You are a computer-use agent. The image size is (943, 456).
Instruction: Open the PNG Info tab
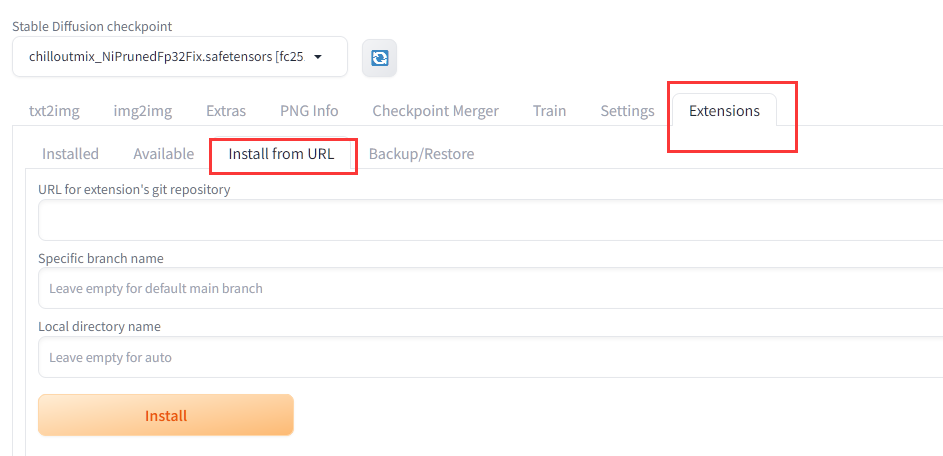pyautogui.click(x=309, y=111)
